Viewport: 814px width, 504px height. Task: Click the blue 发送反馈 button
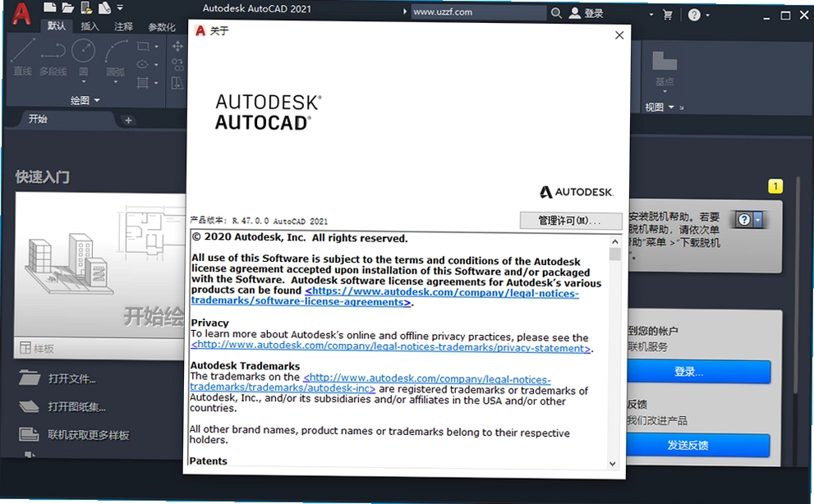point(698,446)
